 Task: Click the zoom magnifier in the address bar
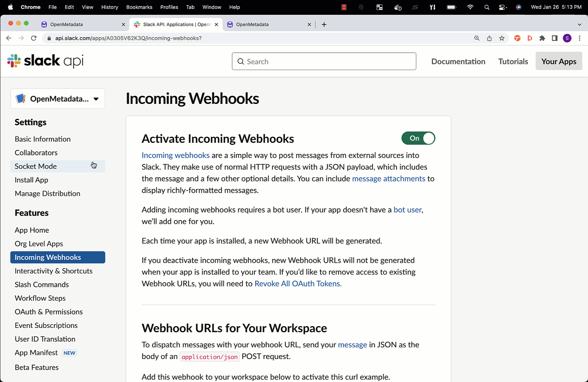[x=477, y=38]
